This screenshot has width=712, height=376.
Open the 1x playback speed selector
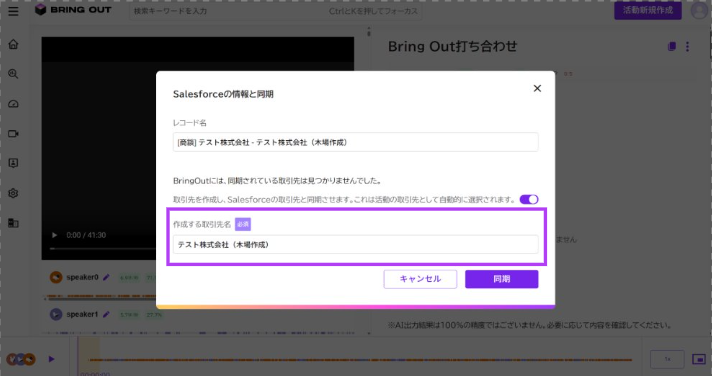point(667,359)
